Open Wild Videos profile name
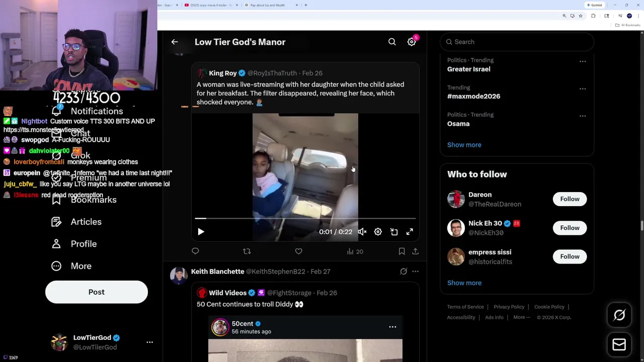Screen dimensions: 644x362 coord(227,293)
